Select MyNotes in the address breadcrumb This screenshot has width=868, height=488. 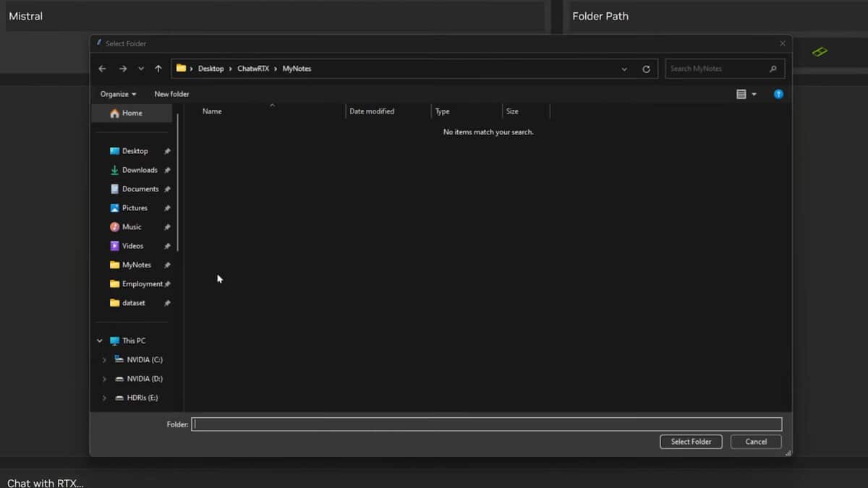tap(297, 69)
